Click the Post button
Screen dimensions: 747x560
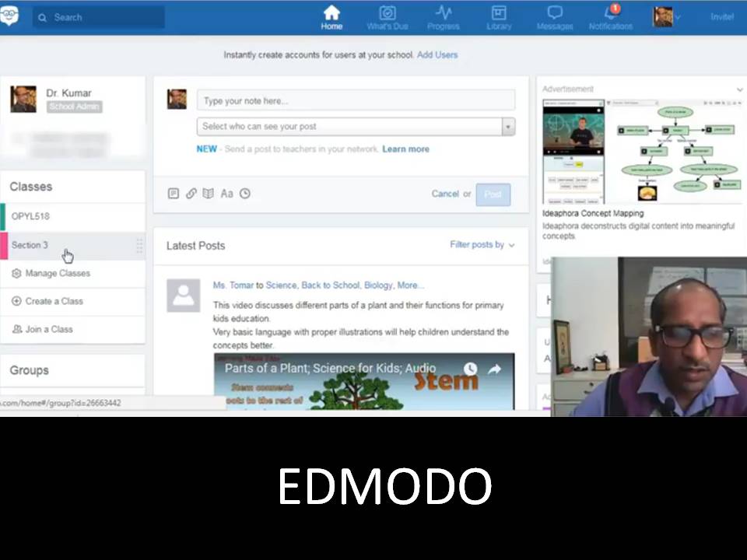point(493,194)
